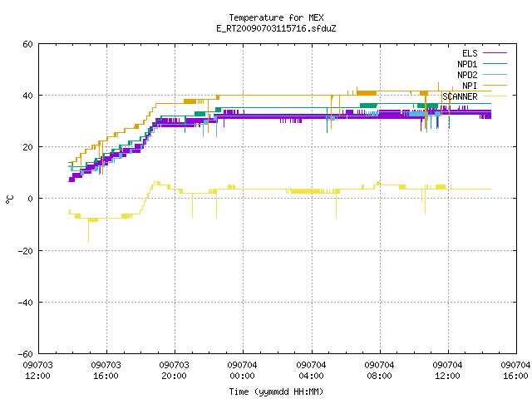Click the x-axis label 090703 16:00
Image resolution: width=532 pixels, height=399 pixels.
coord(106,371)
